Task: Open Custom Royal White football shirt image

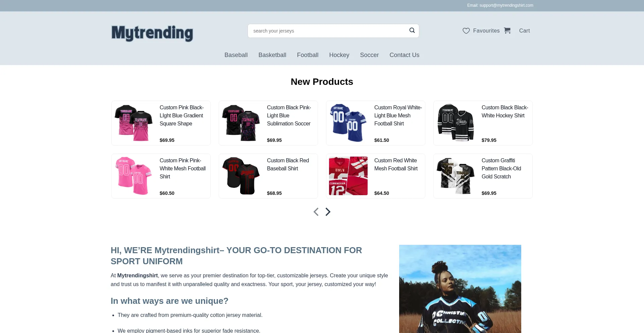Action: 348,123
